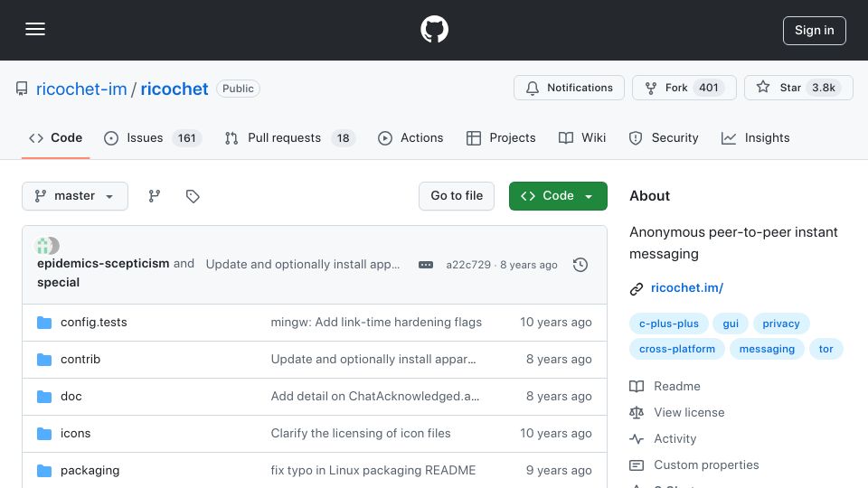Screen dimensions: 868x488
Task: Open the hamburger navigation menu
Action: 35,29
